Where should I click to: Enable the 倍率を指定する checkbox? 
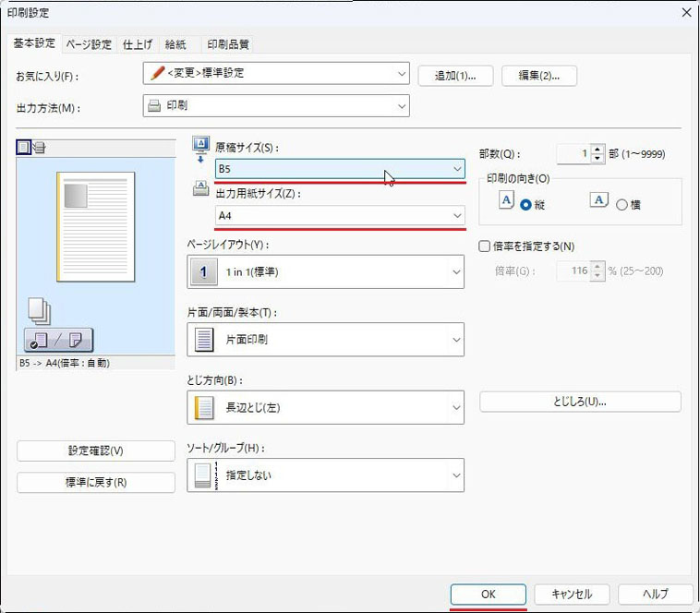pyautogui.click(x=485, y=246)
